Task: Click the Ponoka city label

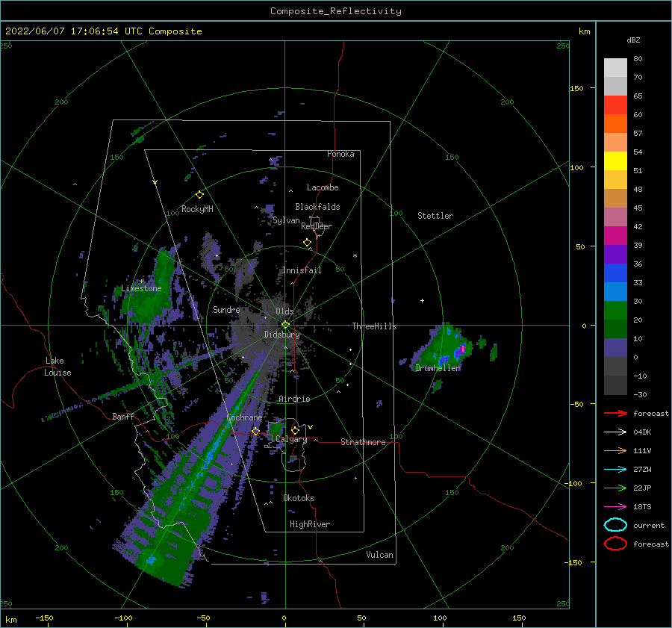Action: 340,154
